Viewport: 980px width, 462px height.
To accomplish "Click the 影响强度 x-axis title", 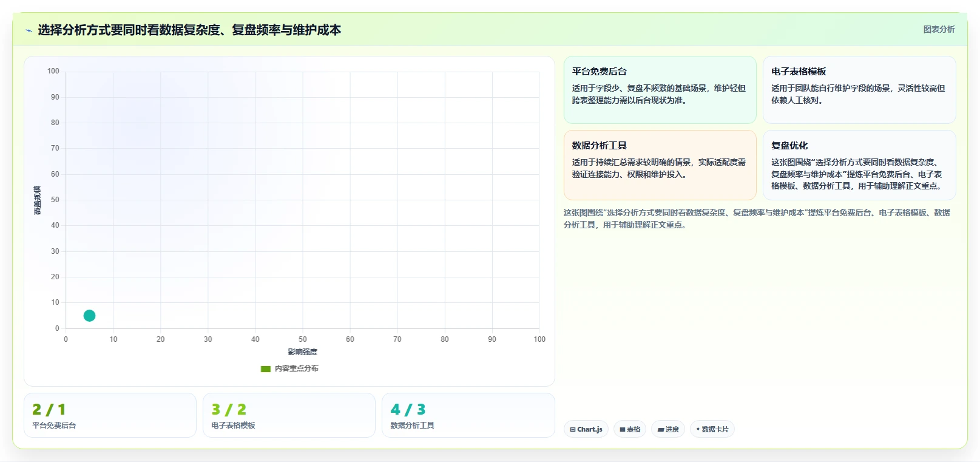I will (302, 352).
